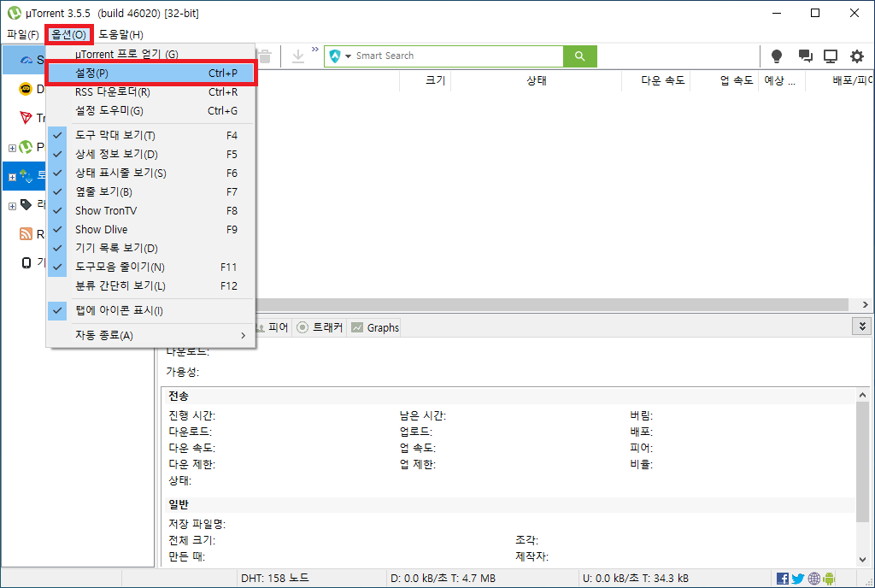Click the torrent list horizontal scrollbar
This screenshot has height=588, width=875.
coord(553,304)
